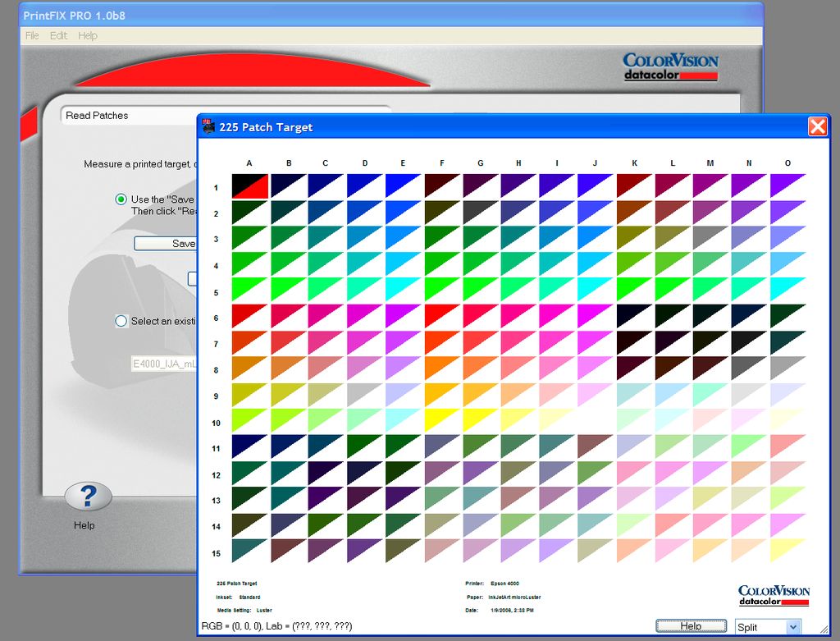Image resolution: width=840 pixels, height=641 pixels.
Task: Select patch A11 navy blue
Action: (x=249, y=446)
